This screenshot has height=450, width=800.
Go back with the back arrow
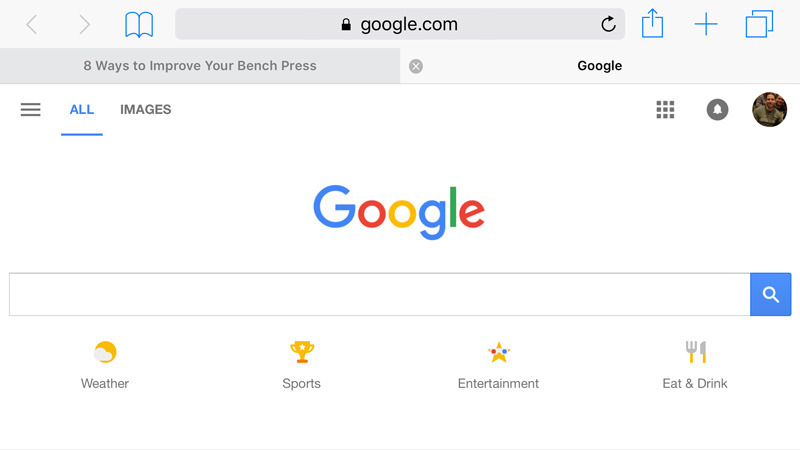(x=32, y=24)
